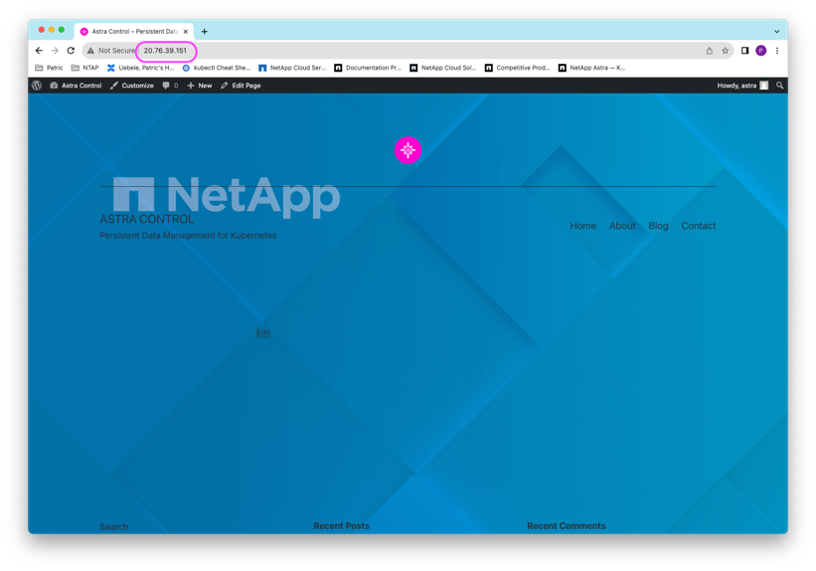Open the purple Chrome profile avatar

click(761, 50)
